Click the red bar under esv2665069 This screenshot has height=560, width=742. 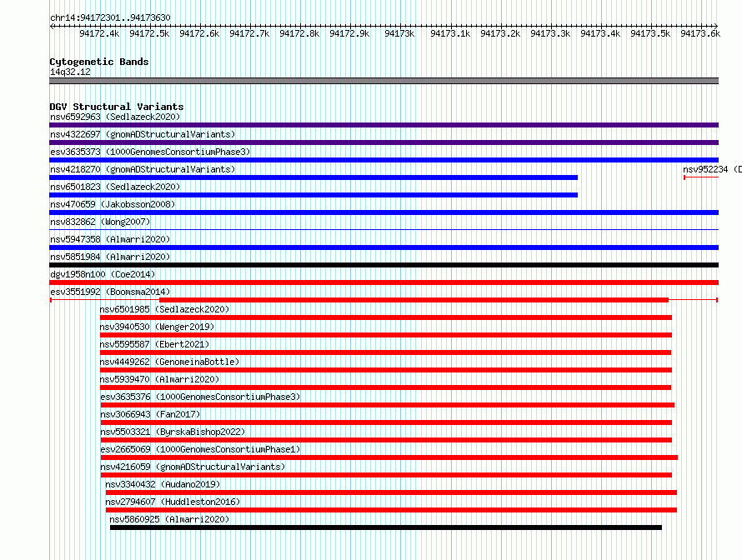[x=389, y=457]
